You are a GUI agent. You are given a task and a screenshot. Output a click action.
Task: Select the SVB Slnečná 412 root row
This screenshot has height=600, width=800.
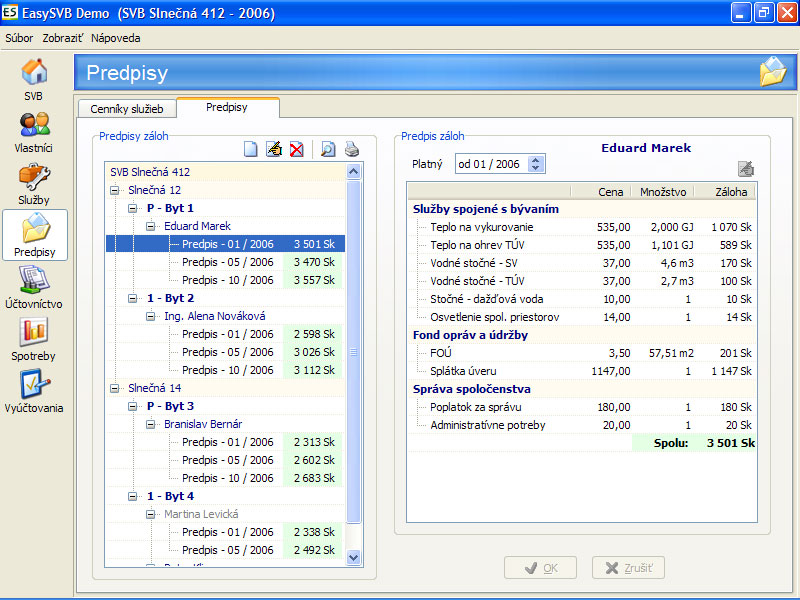(x=225, y=172)
